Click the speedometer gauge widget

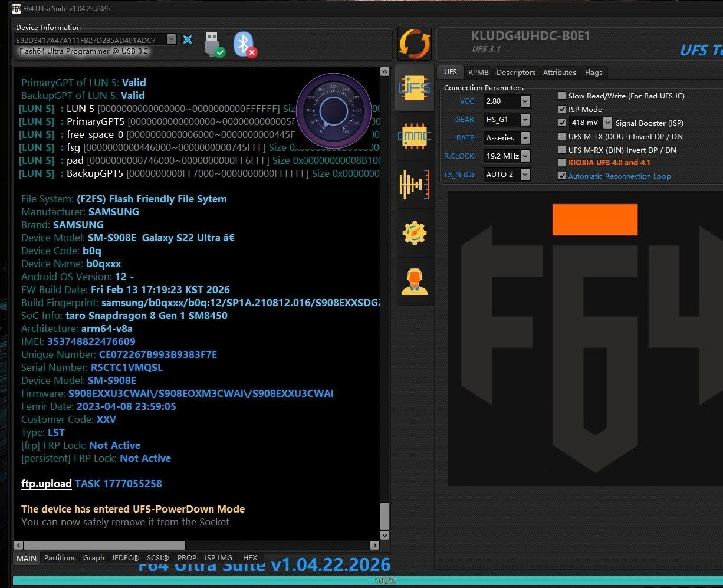click(x=334, y=111)
